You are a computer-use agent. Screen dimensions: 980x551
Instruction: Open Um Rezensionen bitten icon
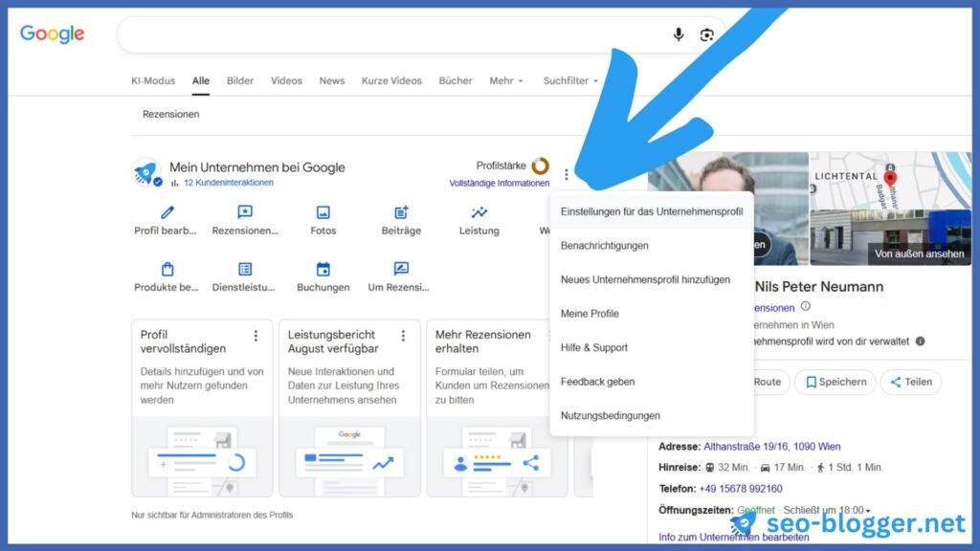(401, 269)
